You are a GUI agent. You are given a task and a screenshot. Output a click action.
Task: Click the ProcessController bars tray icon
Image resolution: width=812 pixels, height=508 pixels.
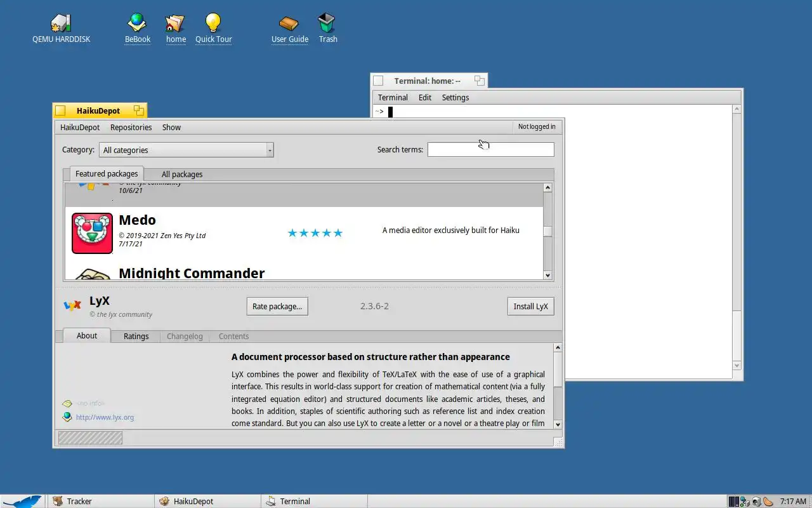(734, 501)
